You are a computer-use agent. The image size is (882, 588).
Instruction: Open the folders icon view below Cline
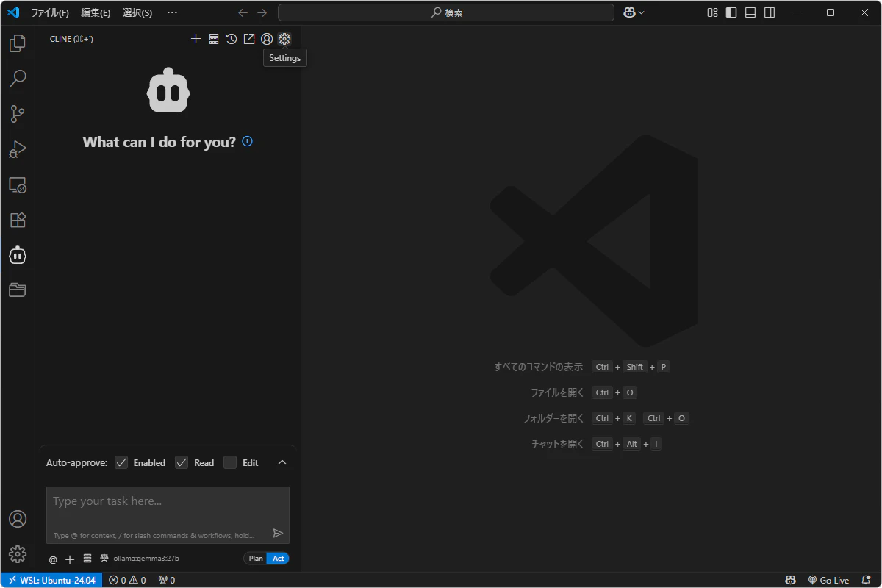coord(18,290)
